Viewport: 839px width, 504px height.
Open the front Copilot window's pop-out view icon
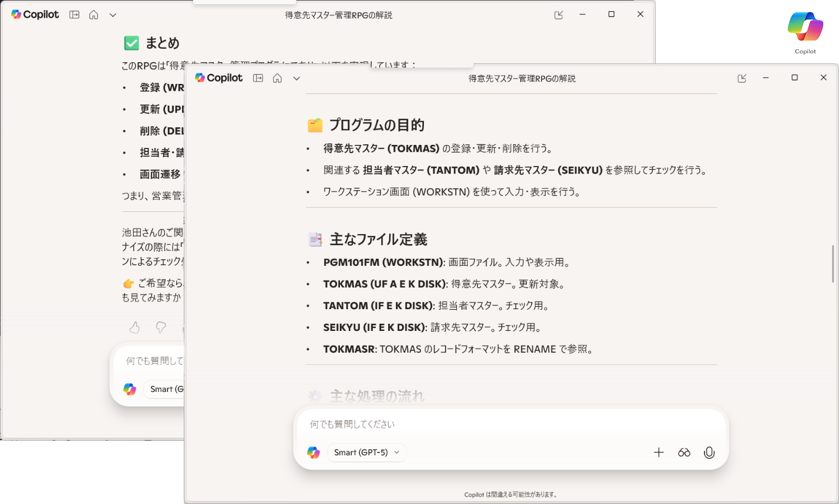coord(742,78)
